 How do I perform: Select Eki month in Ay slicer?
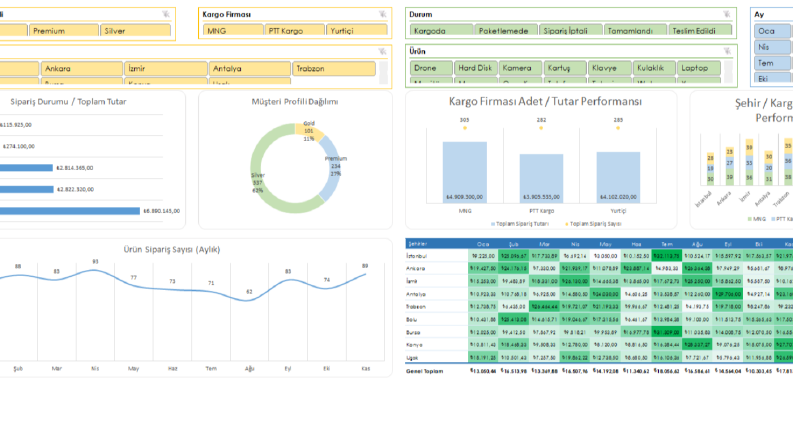772,78
